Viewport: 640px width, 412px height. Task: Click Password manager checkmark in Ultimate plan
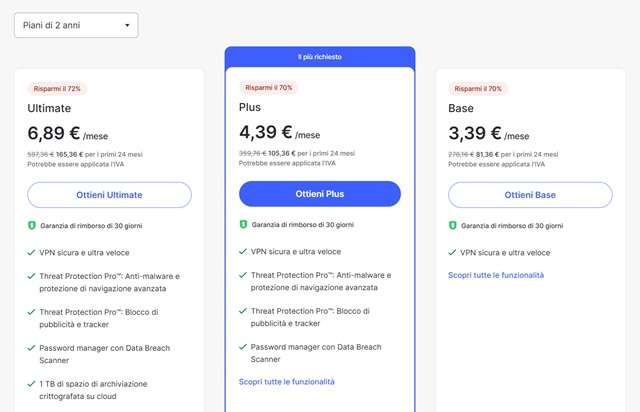coord(32,349)
